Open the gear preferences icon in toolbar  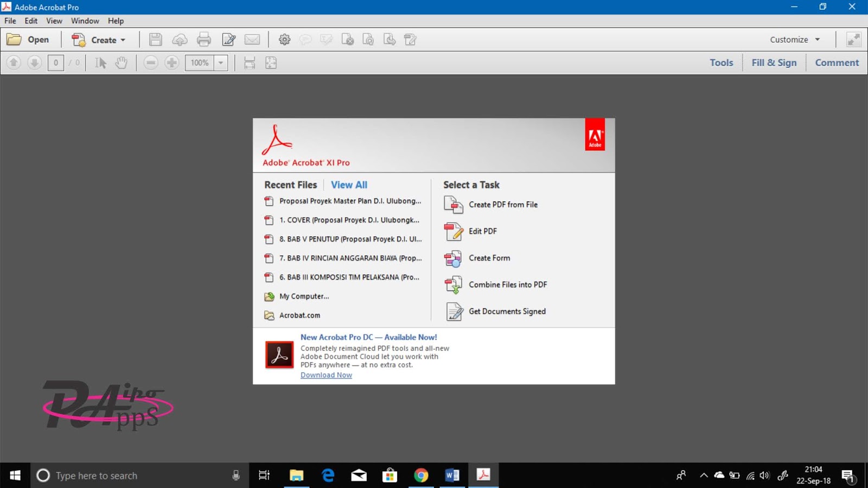pyautogui.click(x=285, y=40)
